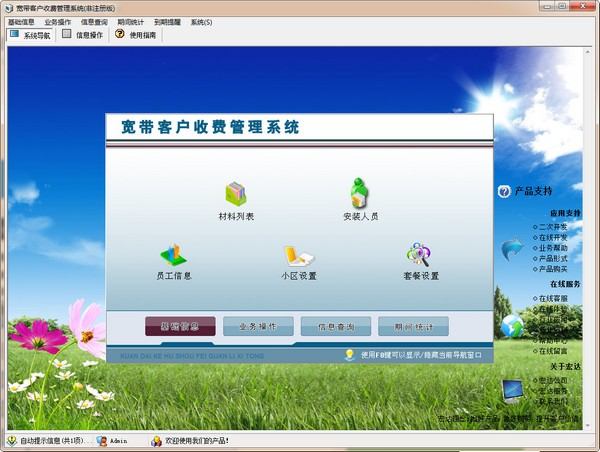Viewport: 600px width, 452px height.
Task: Click the 系统导航 toolbar button
Action: (30, 34)
